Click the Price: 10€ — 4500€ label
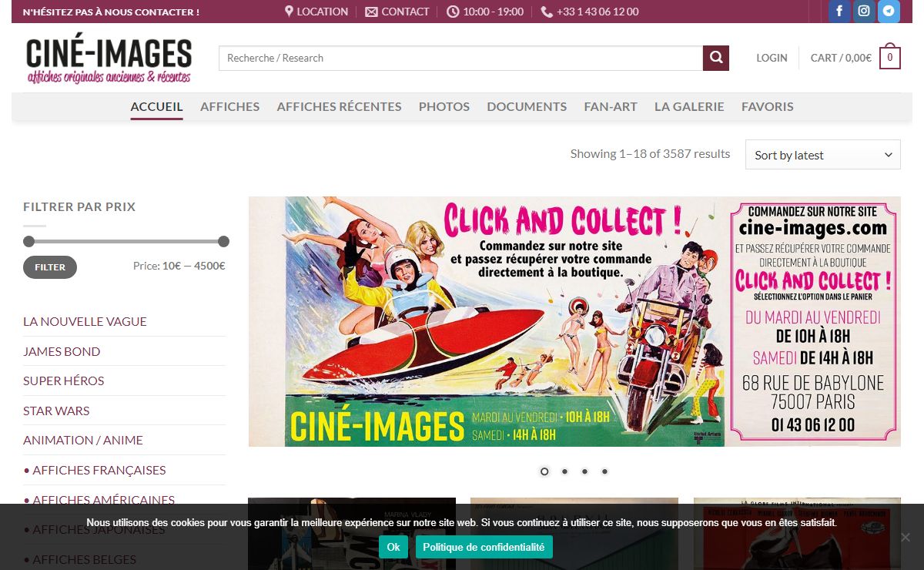Screen dimensions: 924x570 point(179,266)
